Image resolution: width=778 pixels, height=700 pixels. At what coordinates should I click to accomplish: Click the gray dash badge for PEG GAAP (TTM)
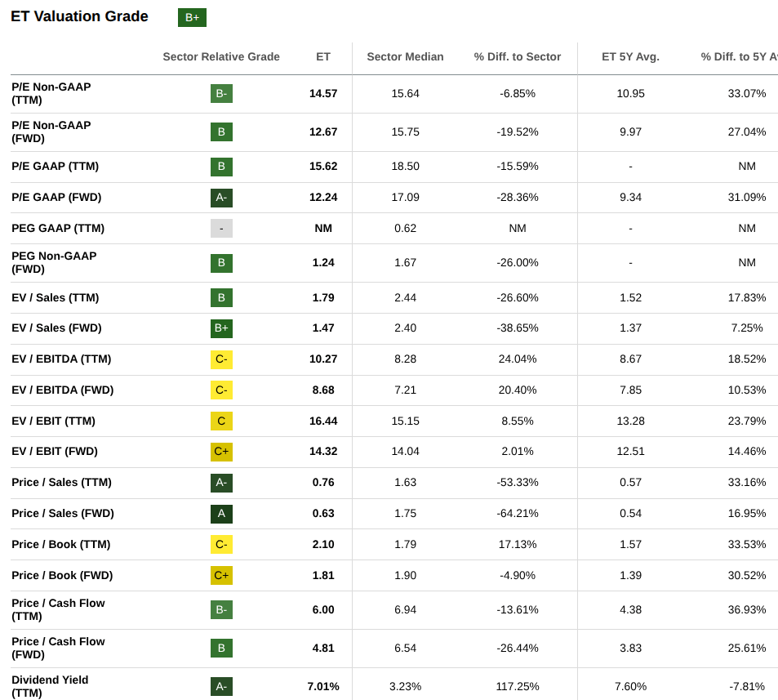(x=221, y=229)
